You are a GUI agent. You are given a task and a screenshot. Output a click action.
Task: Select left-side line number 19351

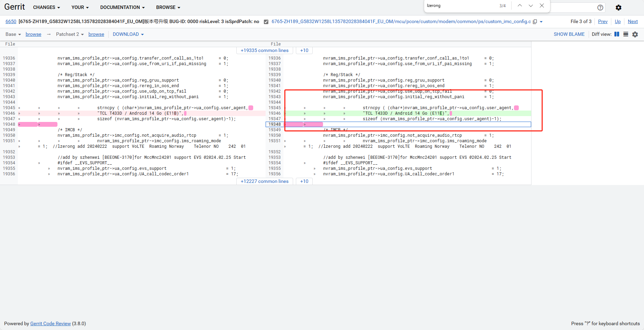click(9, 141)
